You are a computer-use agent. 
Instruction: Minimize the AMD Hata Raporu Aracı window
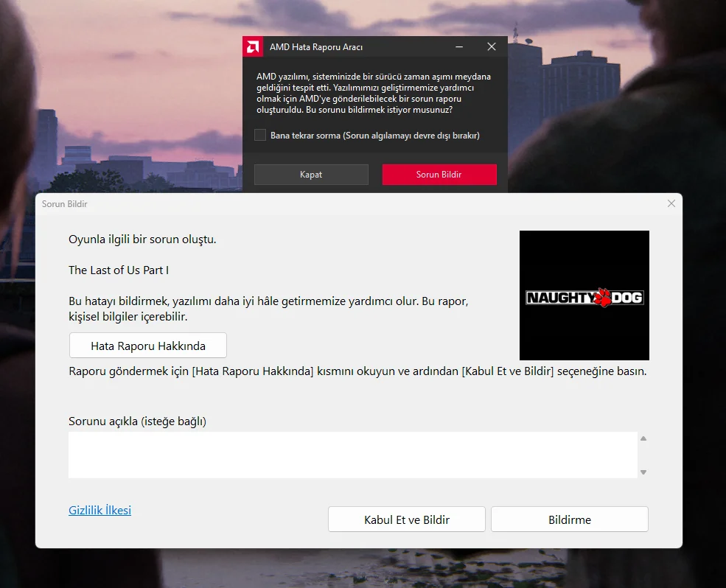coord(459,46)
